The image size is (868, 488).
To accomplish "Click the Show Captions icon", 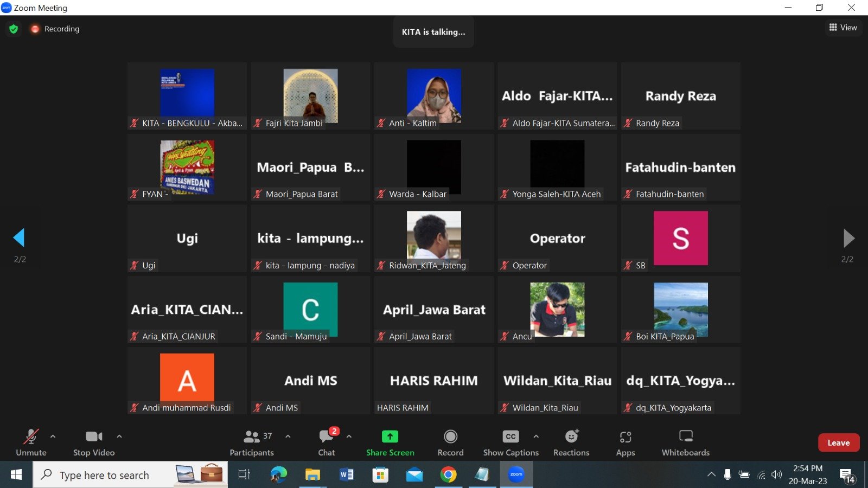I will tap(510, 436).
